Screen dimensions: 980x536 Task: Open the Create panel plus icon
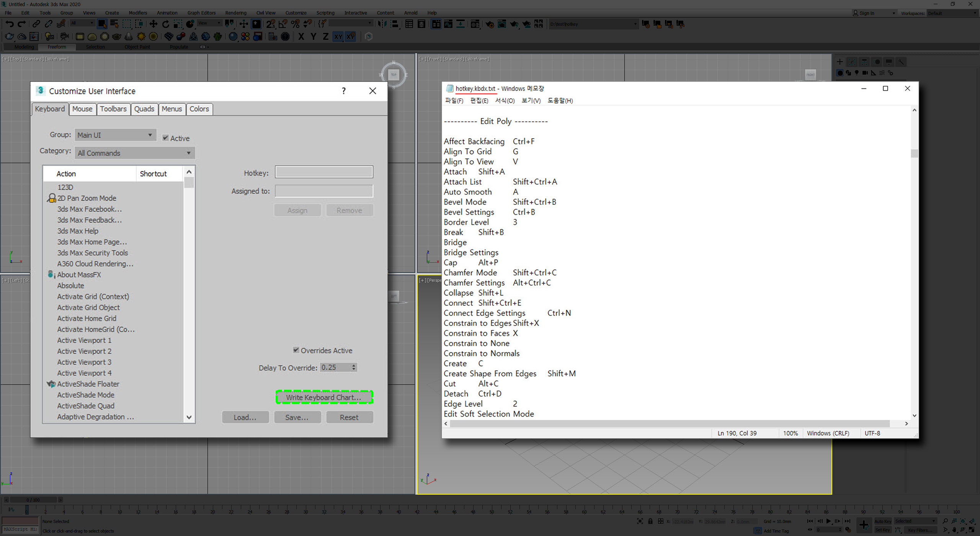(x=840, y=62)
